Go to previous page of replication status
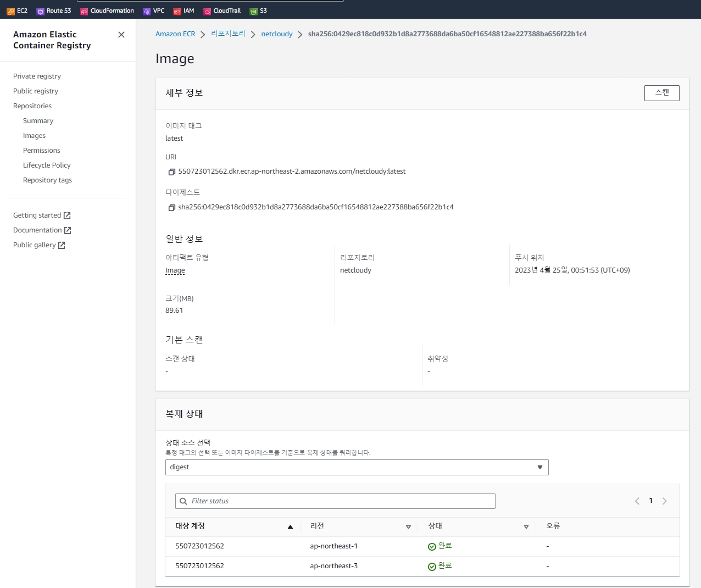 [x=637, y=501]
